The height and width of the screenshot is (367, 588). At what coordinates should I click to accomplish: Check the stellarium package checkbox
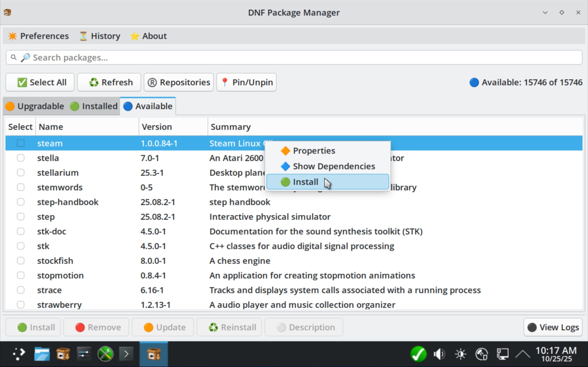click(x=21, y=172)
